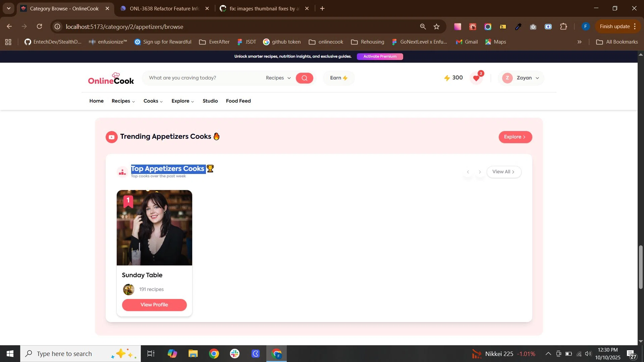The height and width of the screenshot is (362, 644).
Task: Click the red search magnifier button
Action: coord(304,78)
